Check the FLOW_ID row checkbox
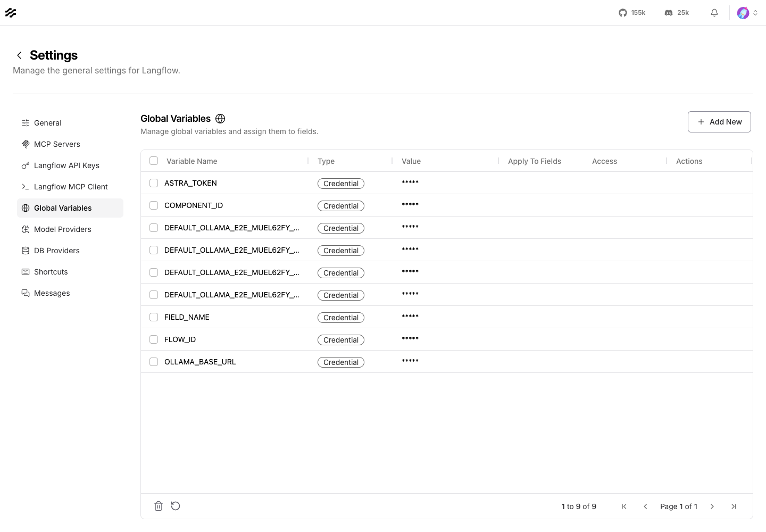The height and width of the screenshot is (532, 766). click(154, 339)
